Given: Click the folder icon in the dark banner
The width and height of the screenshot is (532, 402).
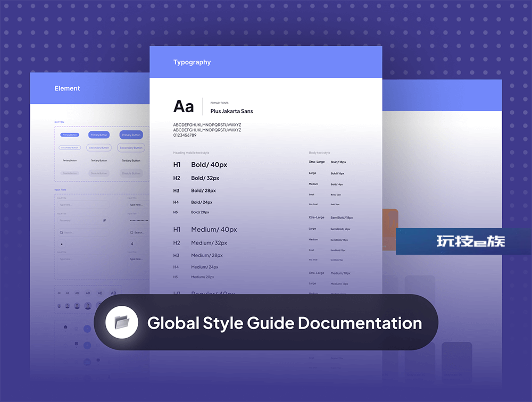Looking at the screenshot, I should pyautogui.click(x=122, y=322).
